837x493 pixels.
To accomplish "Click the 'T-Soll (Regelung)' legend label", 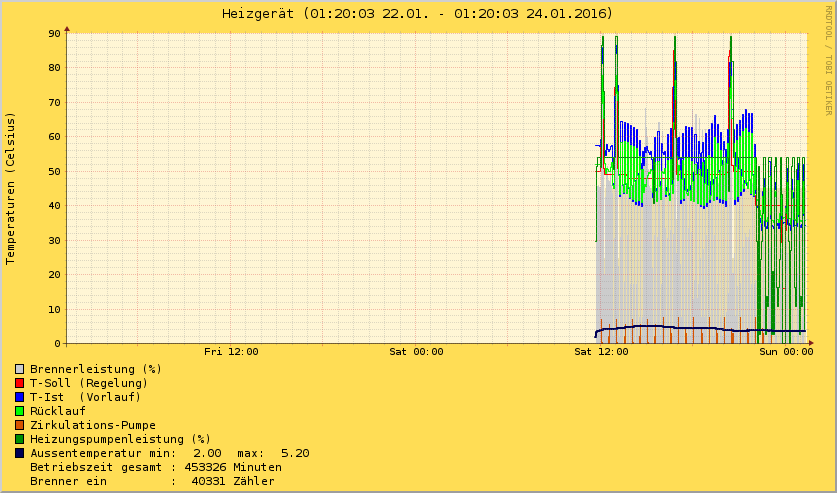I will pos(89,383).
